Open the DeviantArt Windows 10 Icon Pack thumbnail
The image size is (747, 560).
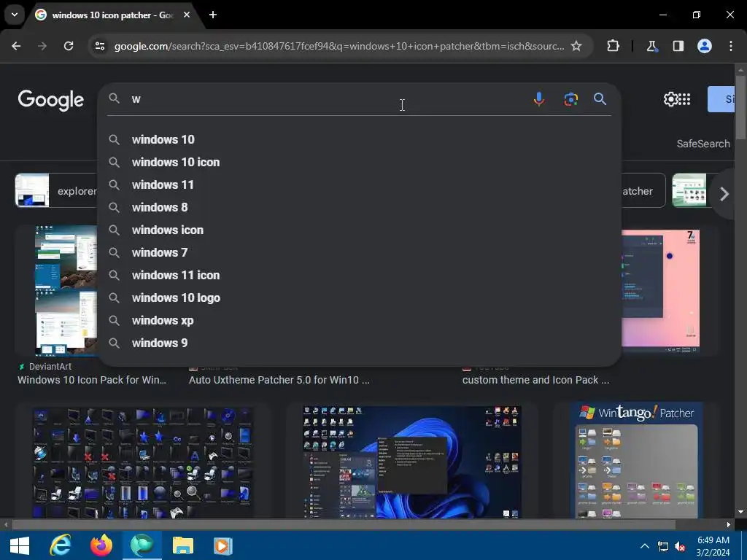pos(66,291)
